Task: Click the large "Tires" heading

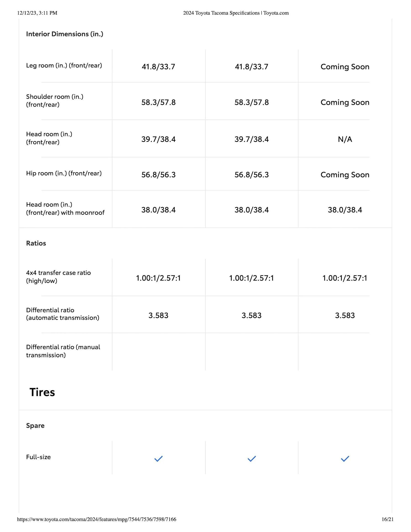Action: (42, 392)
